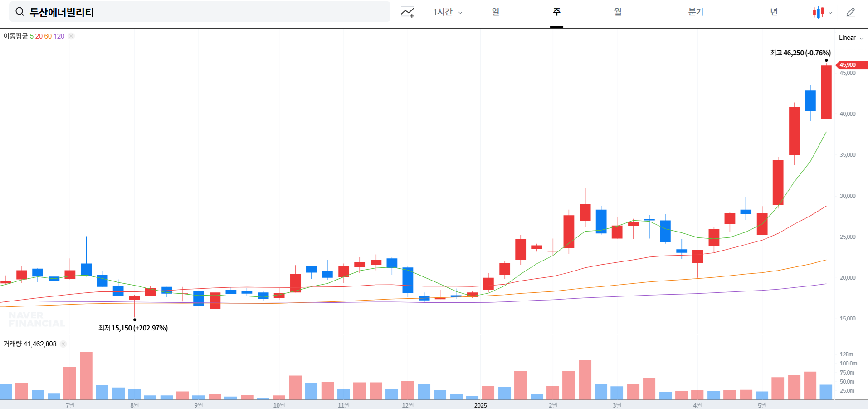This screenshot has width=868, height=409.
Task: Remove the 이동평균 moving average indicator
Action: click(71, 36)
